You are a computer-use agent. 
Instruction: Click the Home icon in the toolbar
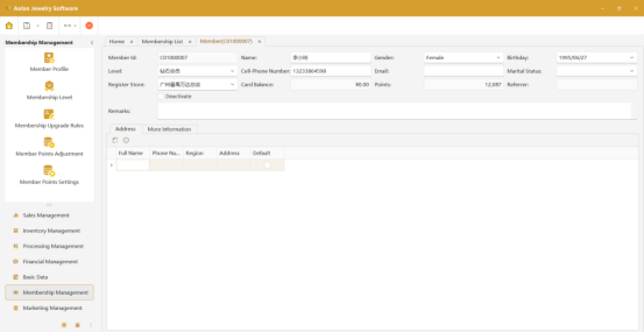9,26
